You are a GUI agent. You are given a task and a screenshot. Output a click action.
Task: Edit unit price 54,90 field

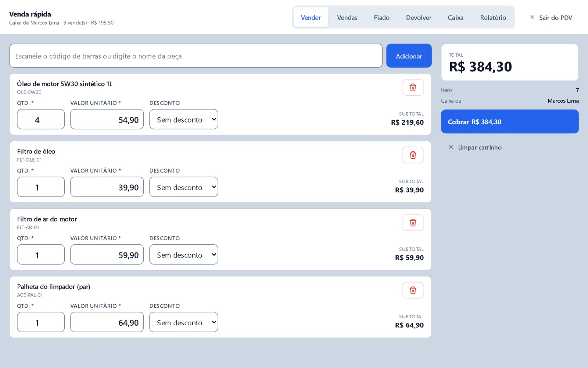click(x=107, y=119)
